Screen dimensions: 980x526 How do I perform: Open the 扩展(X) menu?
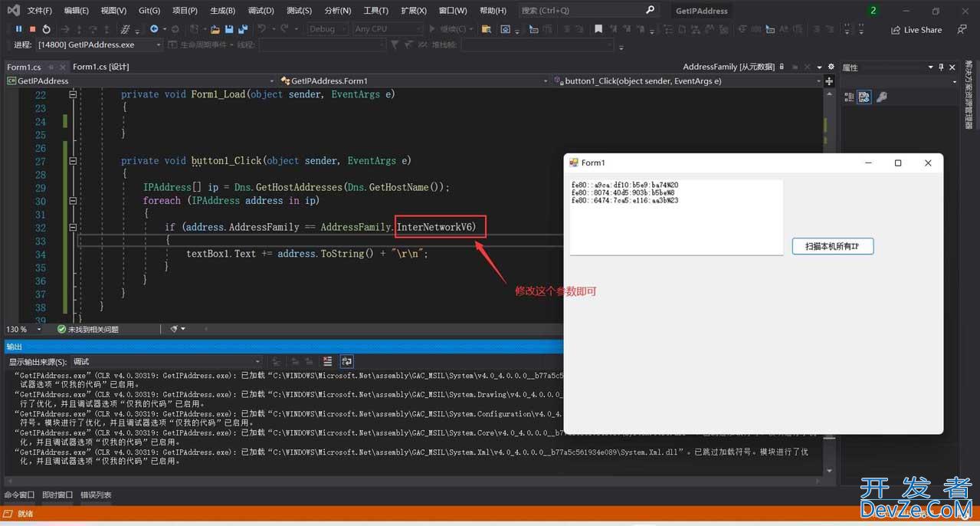pos(414,11)
